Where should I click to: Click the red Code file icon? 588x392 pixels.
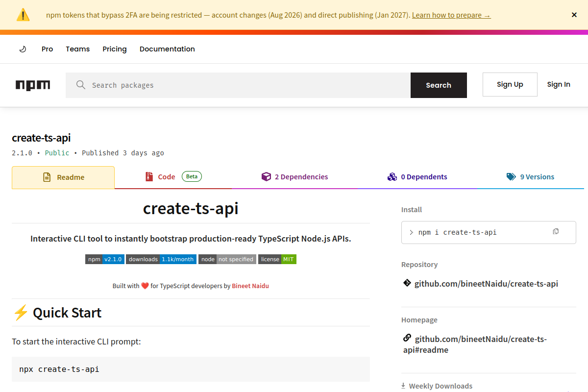pos(149,177)
